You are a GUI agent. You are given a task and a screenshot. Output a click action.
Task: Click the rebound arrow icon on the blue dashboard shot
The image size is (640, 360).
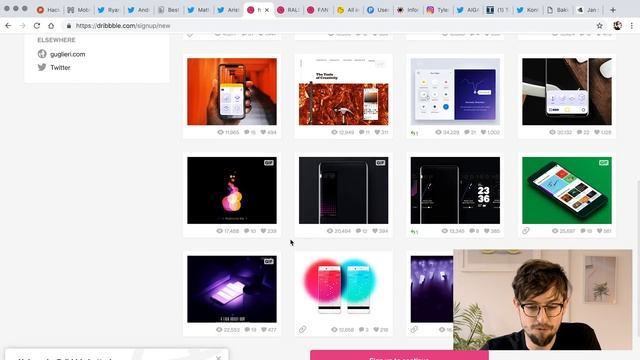click(413, 133)
